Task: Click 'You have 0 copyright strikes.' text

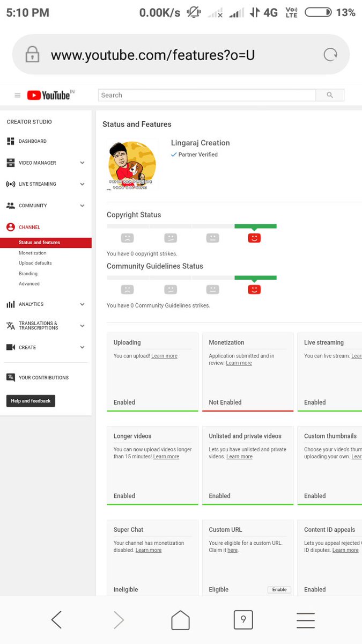Action: (x=142, y=254)
